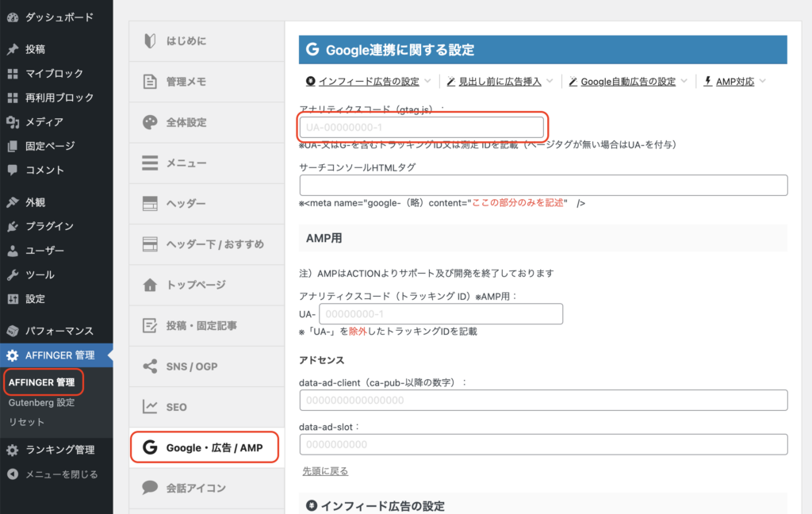
Task: Open the 投稿・固定記事 settings tab
Action: [207, 325]
